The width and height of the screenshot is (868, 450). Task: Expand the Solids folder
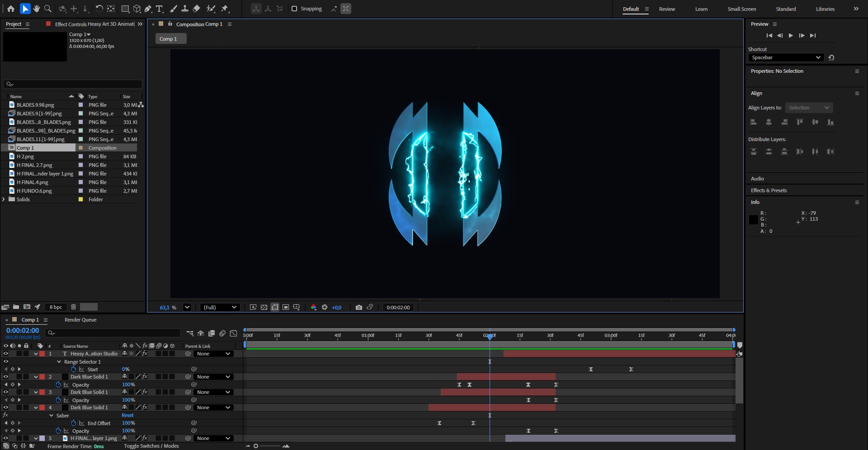tap(4, 199)
